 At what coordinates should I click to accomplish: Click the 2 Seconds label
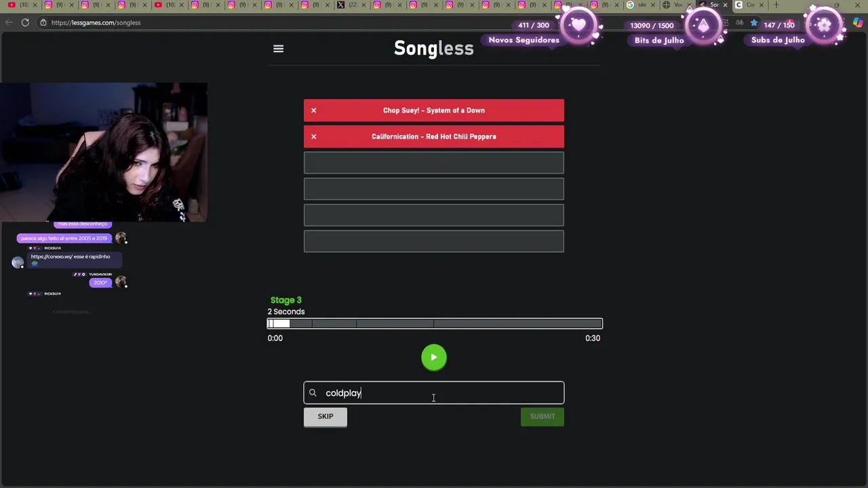286,312
